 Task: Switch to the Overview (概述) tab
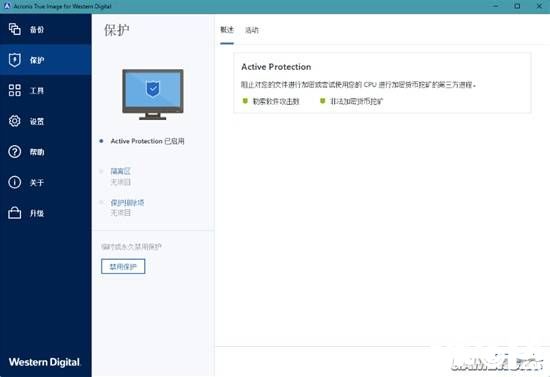tap(227, 30)
